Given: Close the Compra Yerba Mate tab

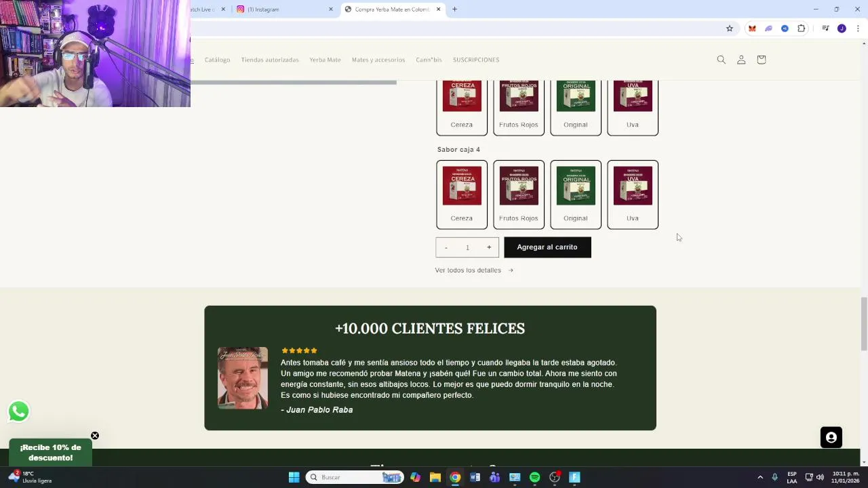Looking at the screenshot, I should click(x=439, y=9).
